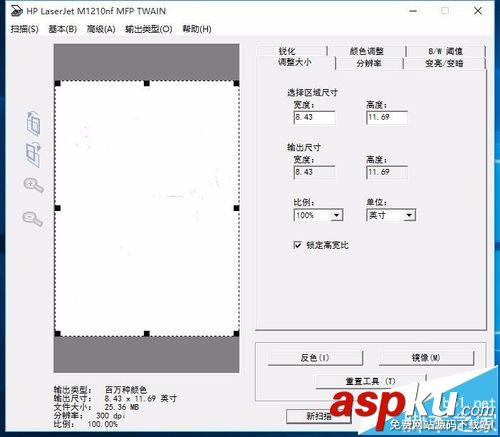Image resolution: width=500 pixels, height=437 pixels.
Task: Click the 8.43 x 11.69 英寸 status text
Action: coord(141,398)
